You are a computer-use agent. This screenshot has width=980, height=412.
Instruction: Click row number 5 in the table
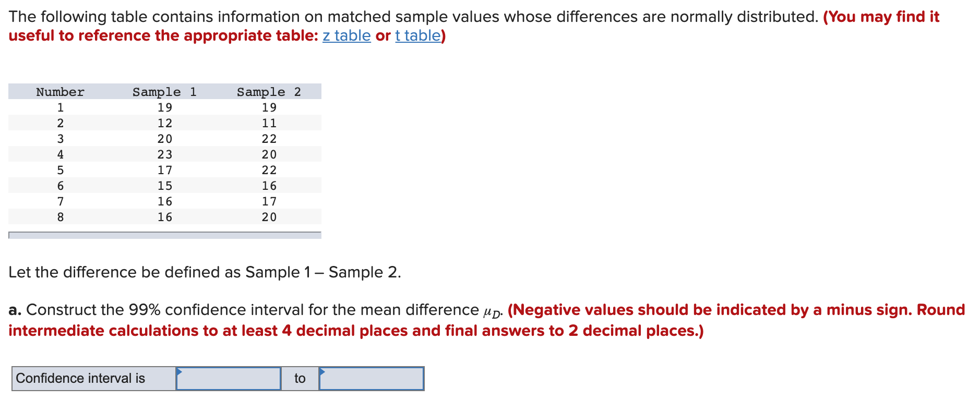tap(61, 170)
